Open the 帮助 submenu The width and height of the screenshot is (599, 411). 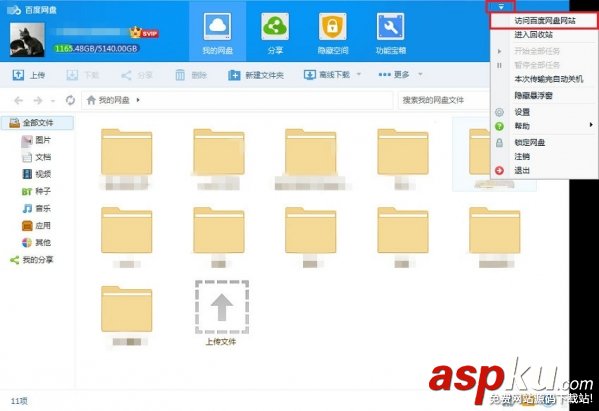click(x=544, y=126)
